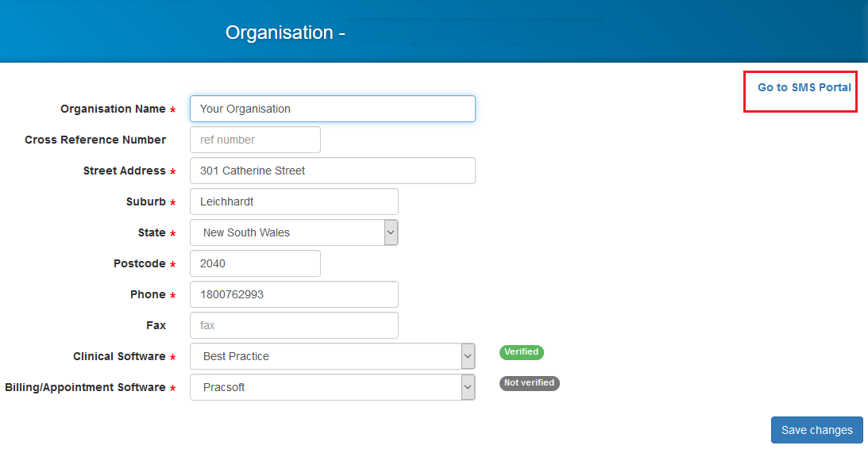The image size is (868, 449).
Task: Expand the State dropdown arrow
Action: (391, 232)
